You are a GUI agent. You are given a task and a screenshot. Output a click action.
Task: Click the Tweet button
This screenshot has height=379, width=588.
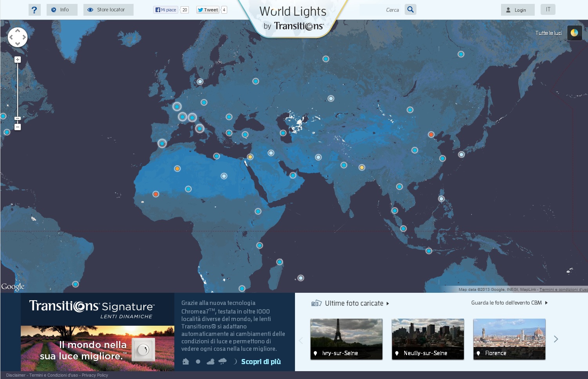coord(208,10)
